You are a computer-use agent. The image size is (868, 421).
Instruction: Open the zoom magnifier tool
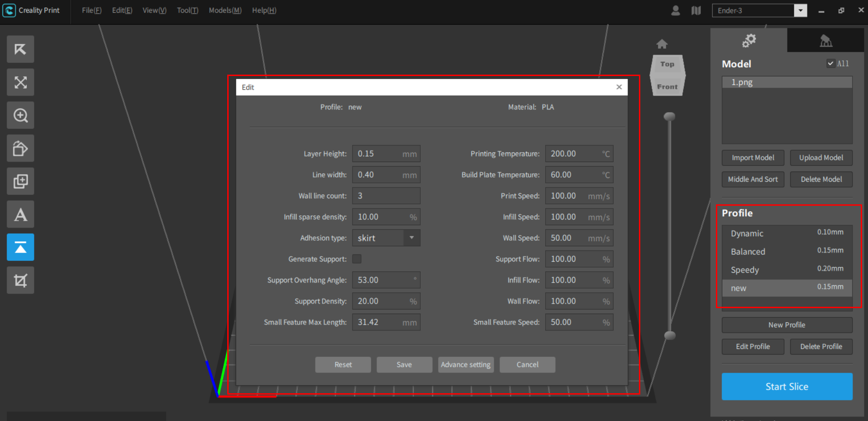pos(20,115)
